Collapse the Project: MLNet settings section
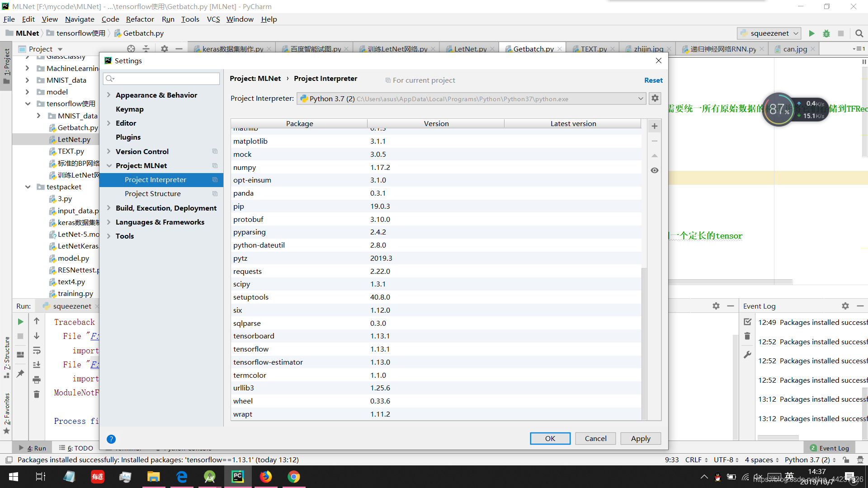This screenshot has height=488, width=868. [x=109, y=165]
